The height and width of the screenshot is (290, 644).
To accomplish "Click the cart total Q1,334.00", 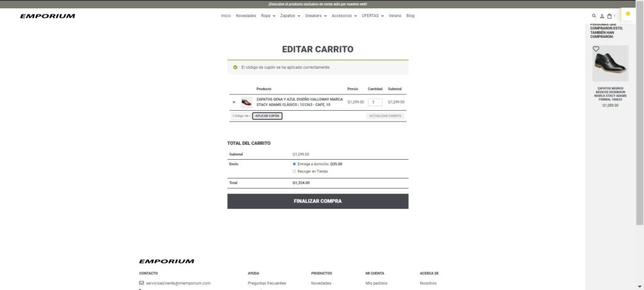I will (301, 183).
